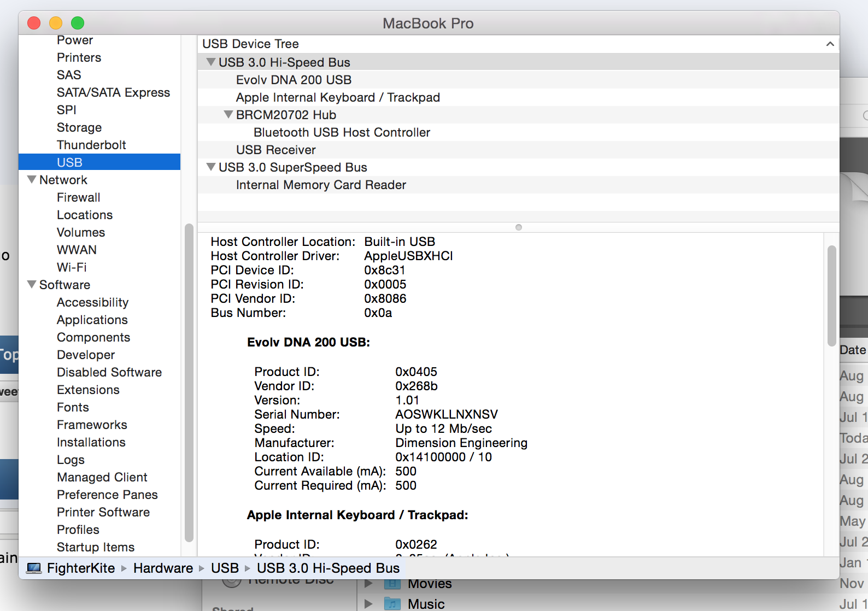
Task: Select USB in the sidebar
Action: (99, 162)
